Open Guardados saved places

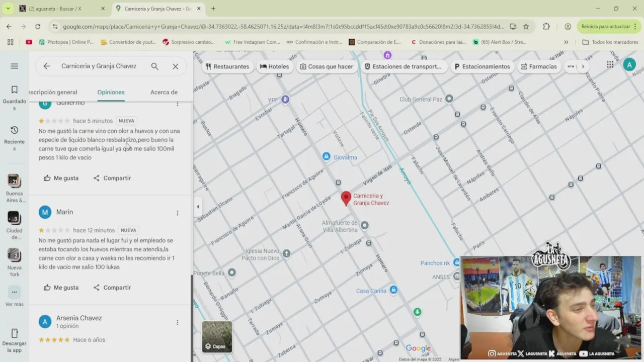coord(14,98)
